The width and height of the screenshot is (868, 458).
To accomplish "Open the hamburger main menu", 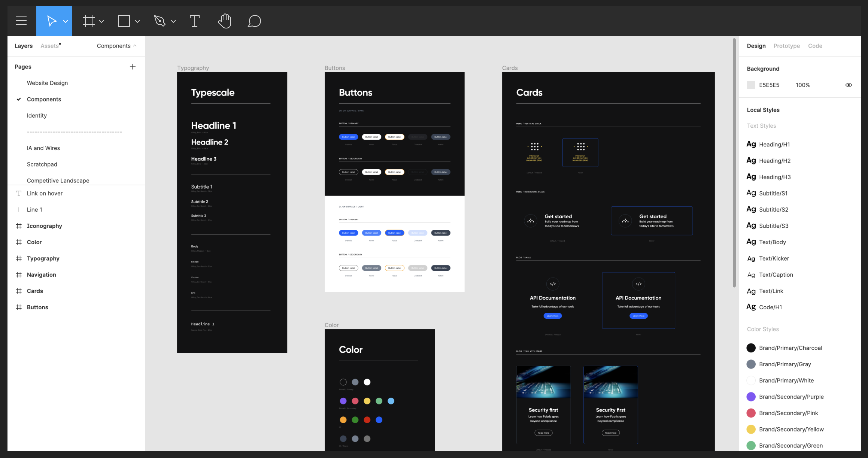I will point(21,21).
